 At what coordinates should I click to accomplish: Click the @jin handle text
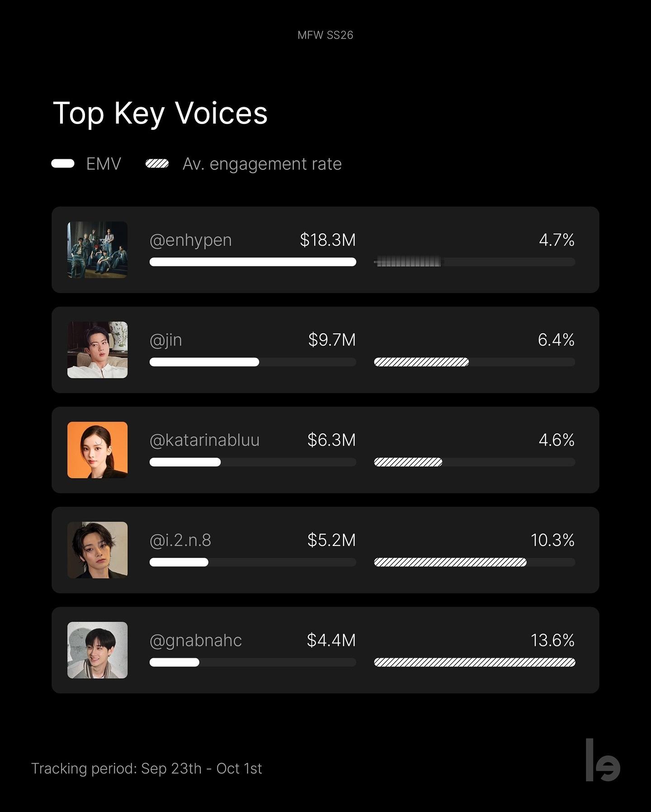click(165, 340)
